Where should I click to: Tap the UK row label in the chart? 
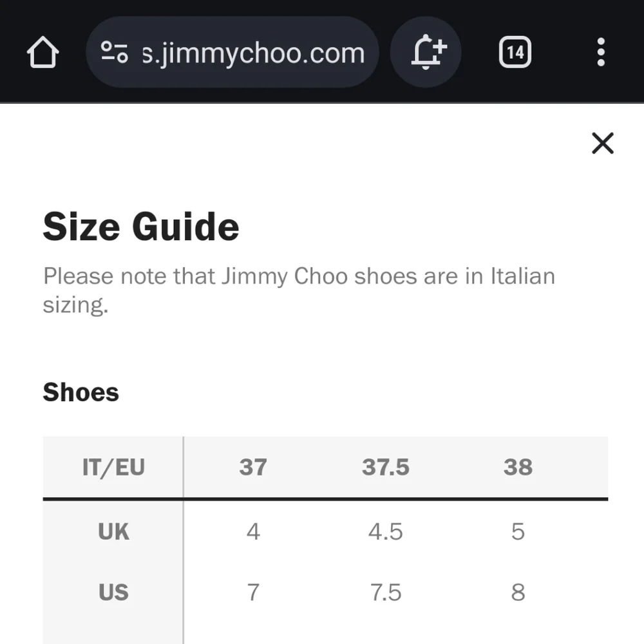(x=113, y=531)
